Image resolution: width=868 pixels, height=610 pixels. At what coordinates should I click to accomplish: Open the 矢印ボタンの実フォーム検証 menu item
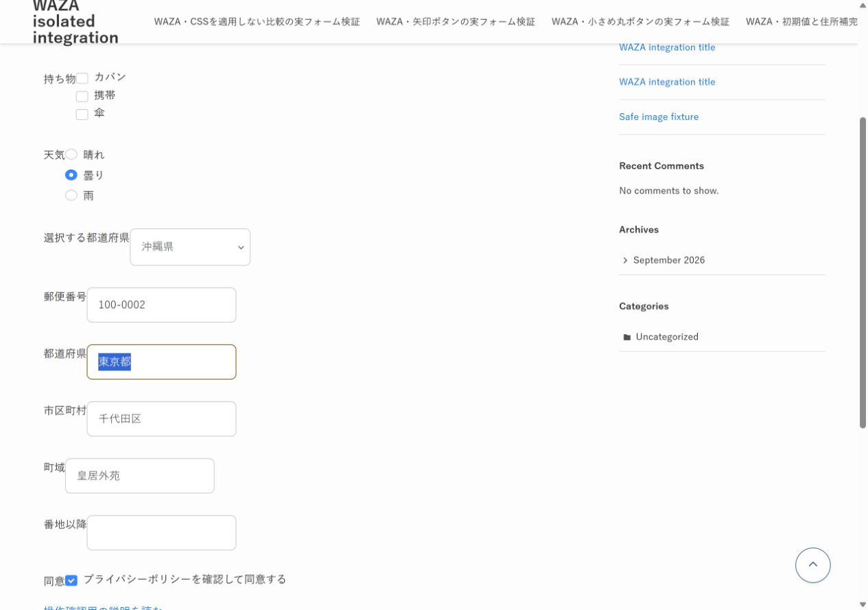(456, 22)
